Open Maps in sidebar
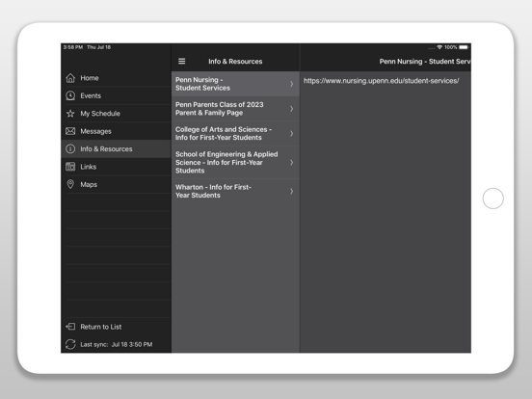532x399 pixels. [x=116, y=184]
